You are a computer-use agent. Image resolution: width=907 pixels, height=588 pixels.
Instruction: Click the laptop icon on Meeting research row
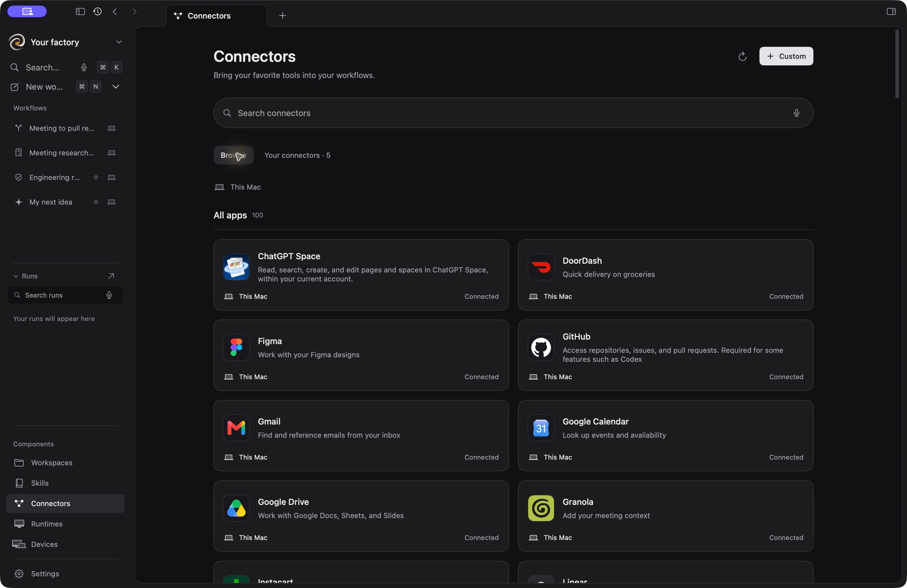click(112, 153)
